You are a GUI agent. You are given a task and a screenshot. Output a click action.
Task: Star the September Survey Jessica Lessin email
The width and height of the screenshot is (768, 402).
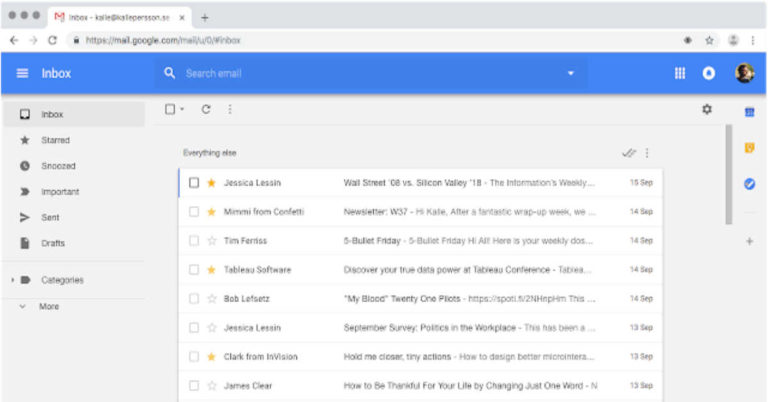point(212,327)
